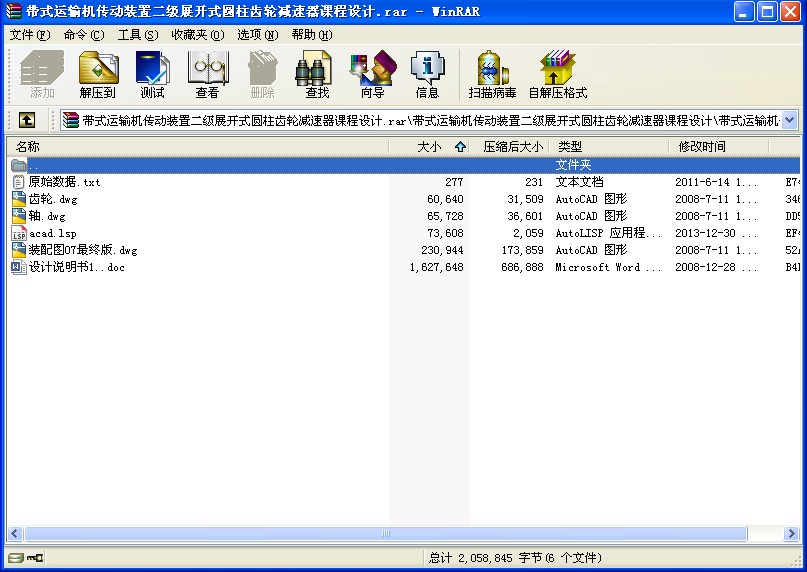Select the file 原始数据.txt
Screen dimensions: 807x572
64,182
